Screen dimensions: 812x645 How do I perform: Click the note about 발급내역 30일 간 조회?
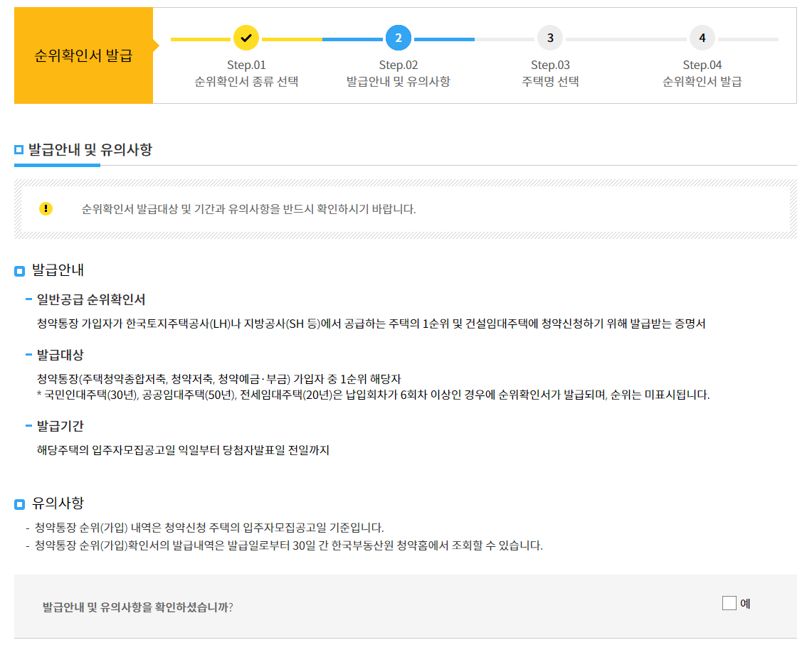288,545
